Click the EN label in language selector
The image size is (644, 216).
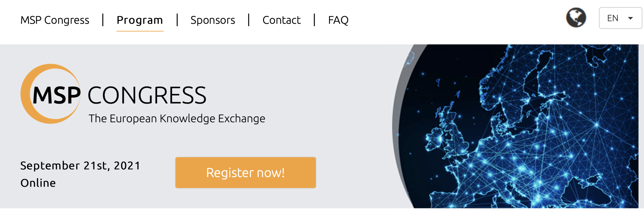point(612,18)
